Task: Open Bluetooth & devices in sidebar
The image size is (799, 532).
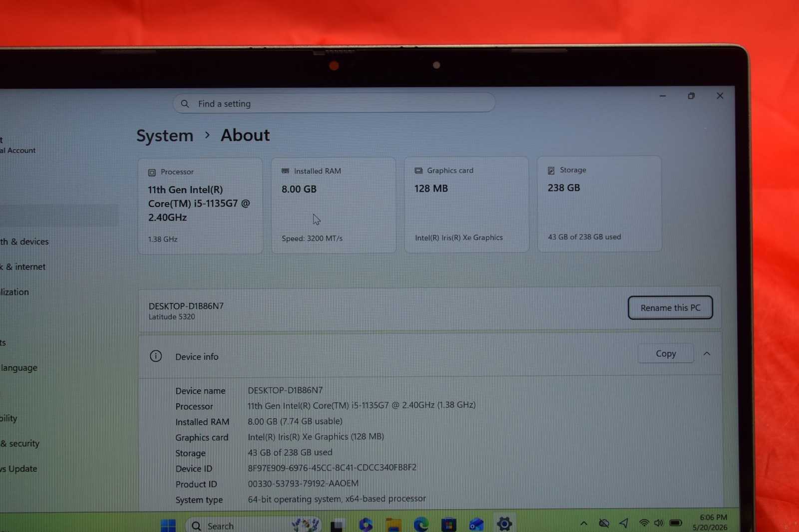Action: tap(24, 242)
